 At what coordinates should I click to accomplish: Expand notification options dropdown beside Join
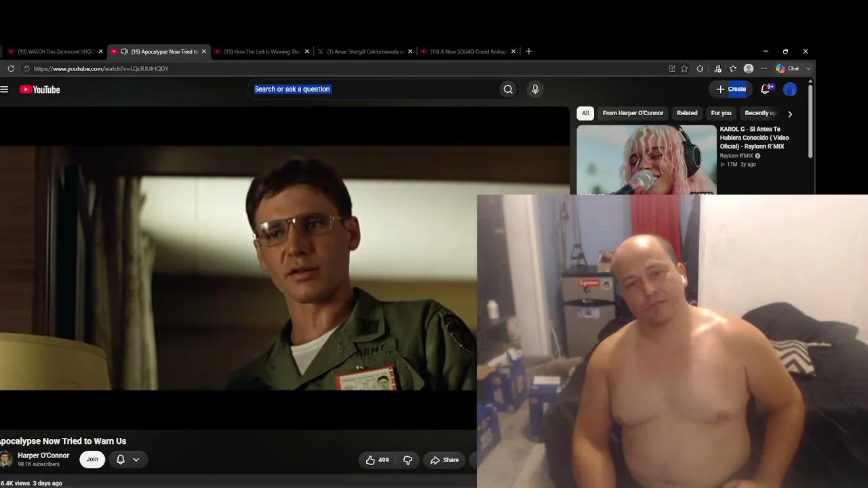tap(136, 460)
